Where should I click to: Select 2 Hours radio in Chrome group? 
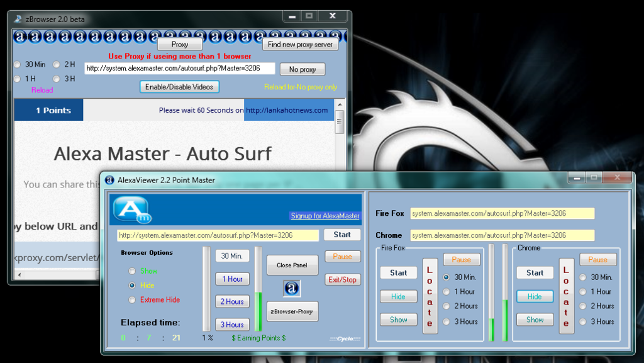[583, 306]
